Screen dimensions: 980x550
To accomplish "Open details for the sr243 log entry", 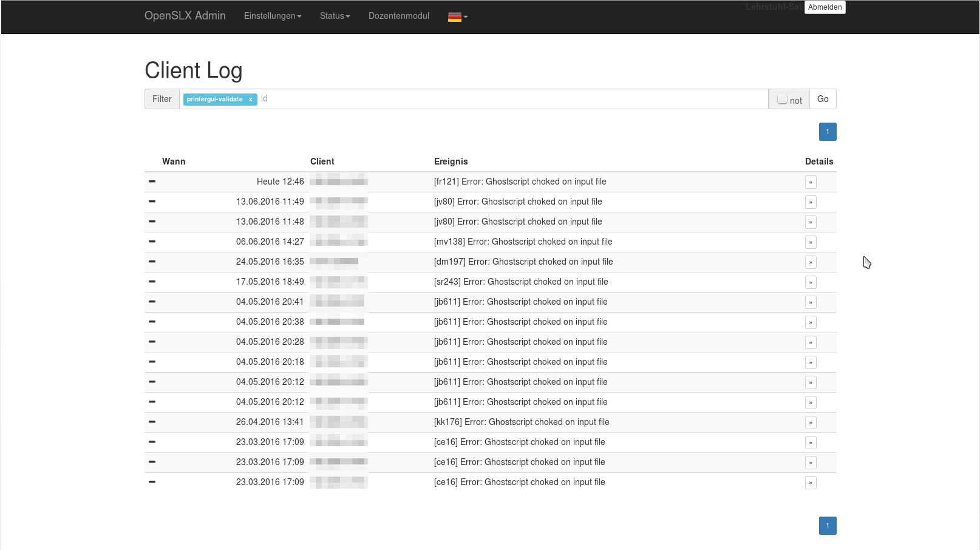I will [811, 282].
